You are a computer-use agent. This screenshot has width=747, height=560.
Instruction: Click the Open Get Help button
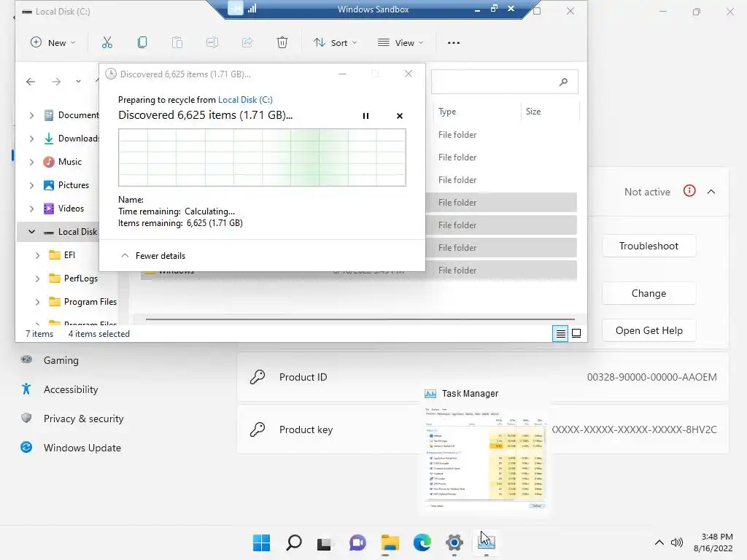(649, 330)
